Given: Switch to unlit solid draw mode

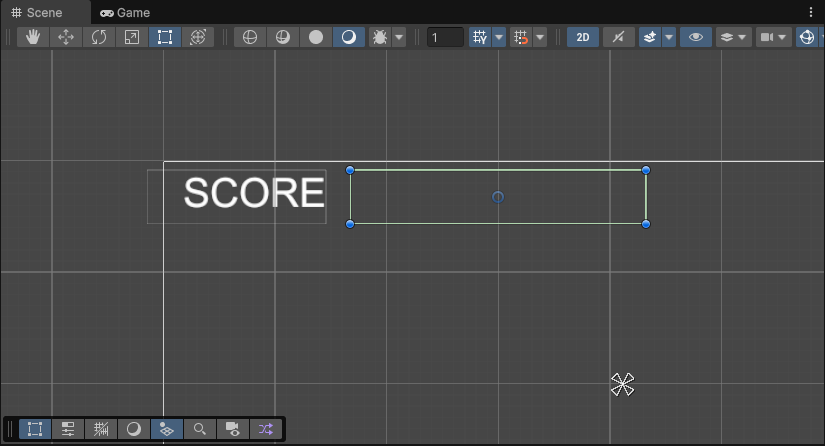Looking at the screenshot, I should click(x=316, y=37).
